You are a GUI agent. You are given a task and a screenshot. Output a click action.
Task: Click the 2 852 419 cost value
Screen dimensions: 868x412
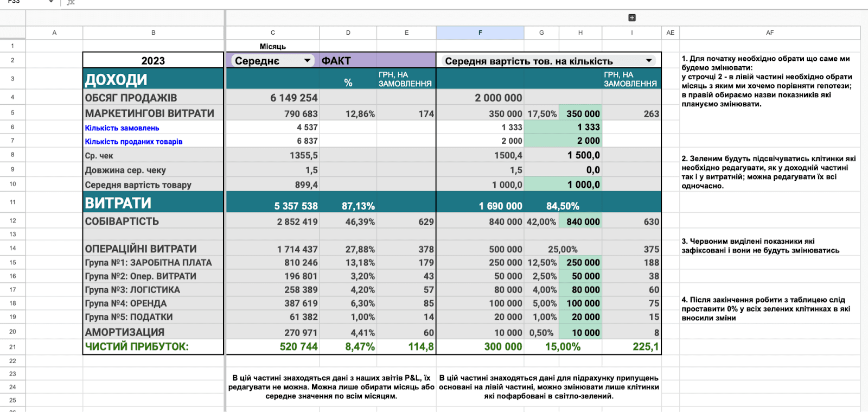(273, 221)
